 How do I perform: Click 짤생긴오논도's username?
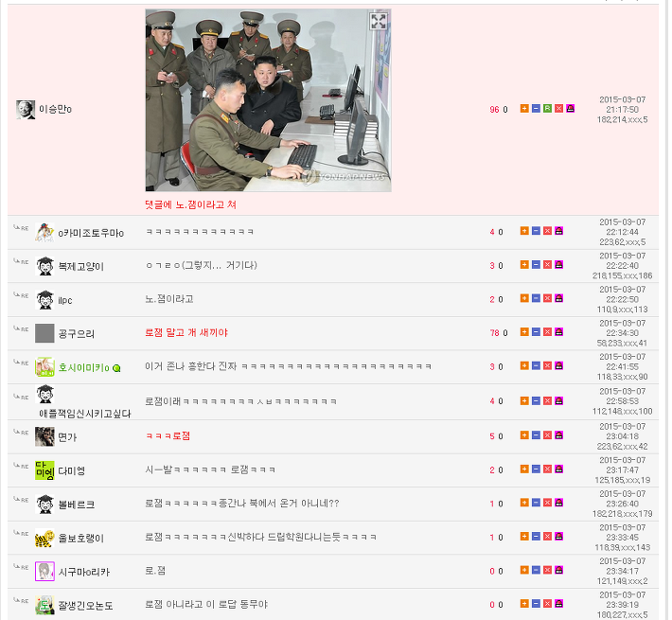[x=86, y=606]
